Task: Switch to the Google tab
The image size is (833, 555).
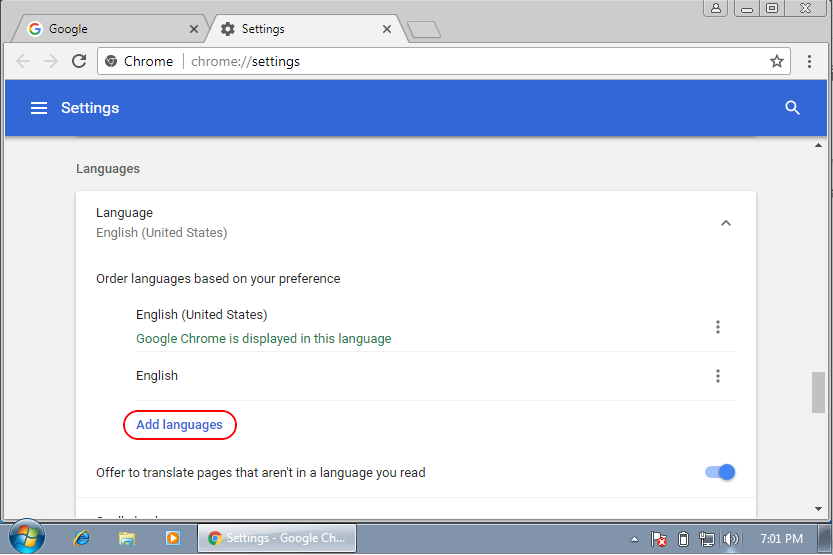Action: click(x=108, y=29)
